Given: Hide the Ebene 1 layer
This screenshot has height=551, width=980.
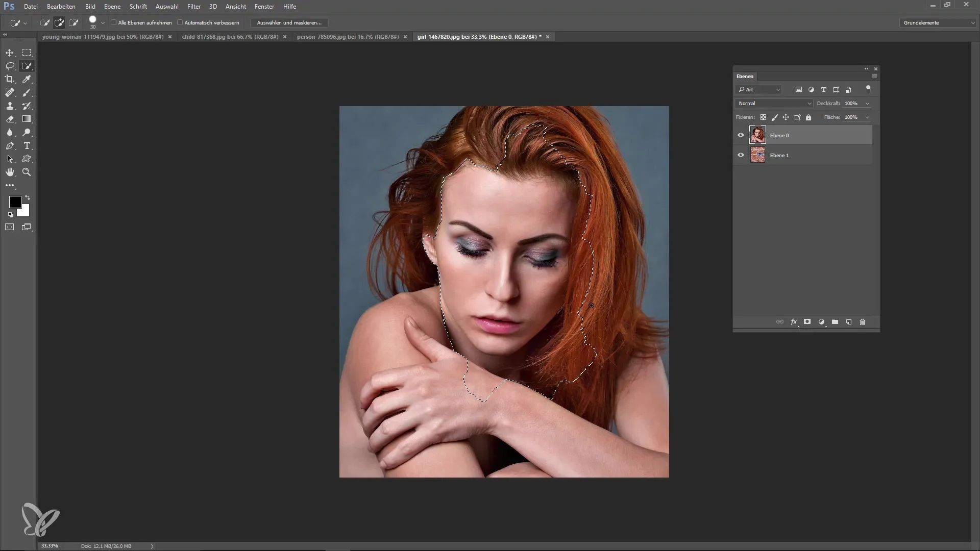Looking at the screenshot, I should [741, 155].
